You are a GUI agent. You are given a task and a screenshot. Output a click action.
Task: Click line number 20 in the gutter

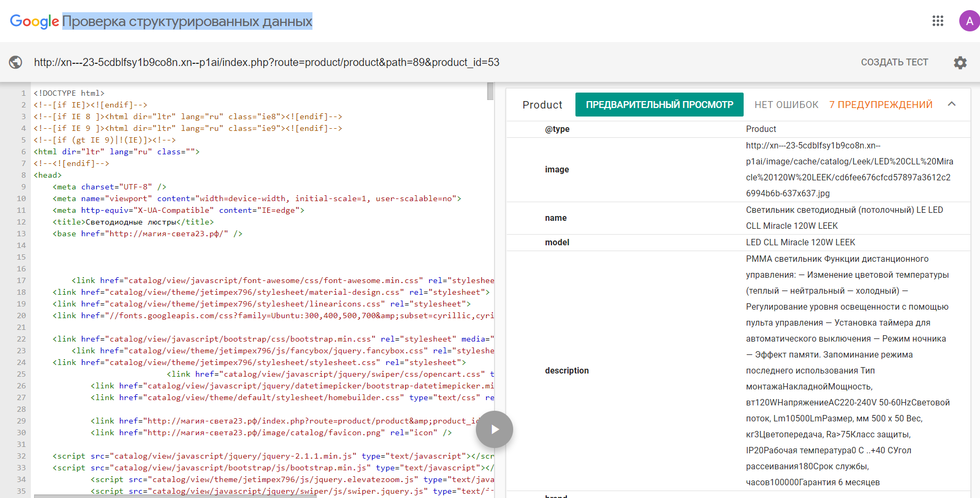click(21, 316)
